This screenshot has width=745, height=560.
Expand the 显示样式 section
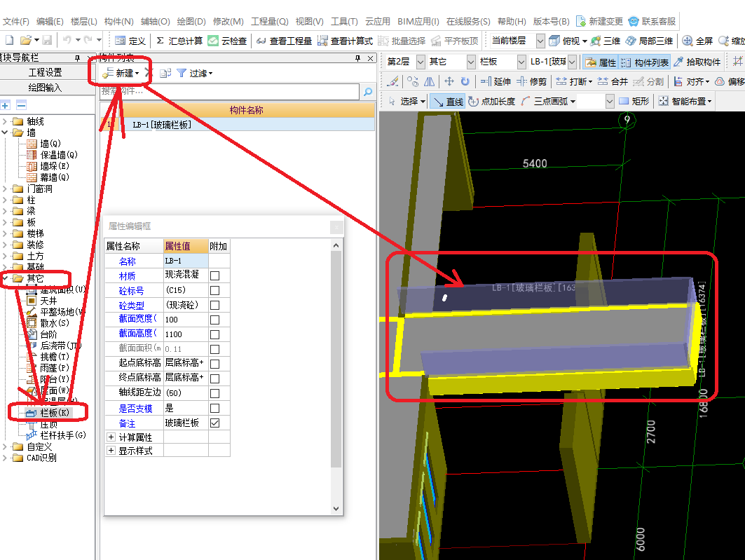[x=111, y=450]
